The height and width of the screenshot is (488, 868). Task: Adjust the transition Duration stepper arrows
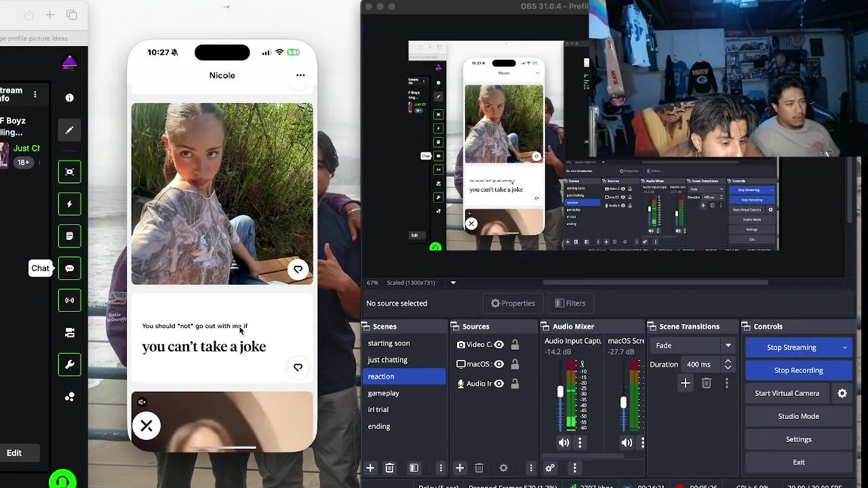click(x=728, y=365)
